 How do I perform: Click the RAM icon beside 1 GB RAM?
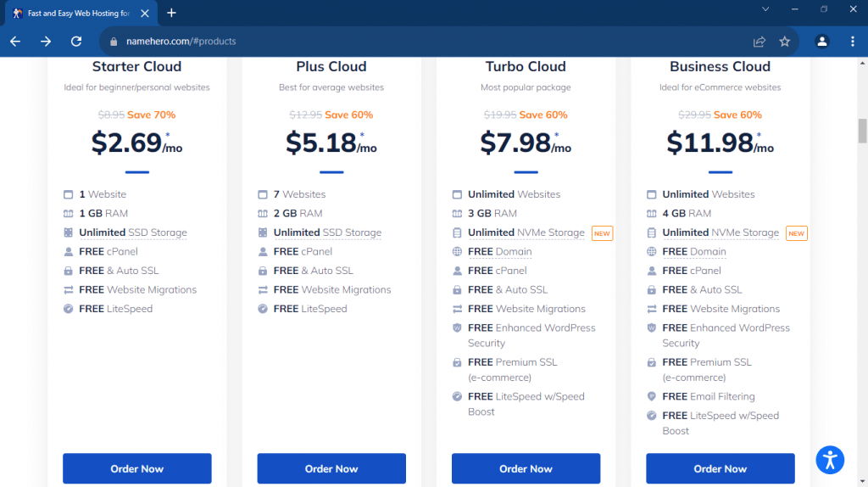point(68,213)
